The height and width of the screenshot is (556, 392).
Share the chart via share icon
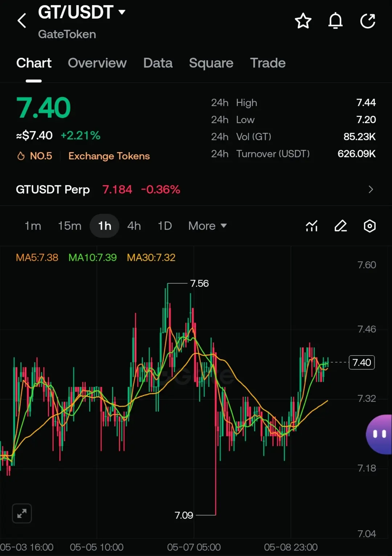tap(368, 21)
